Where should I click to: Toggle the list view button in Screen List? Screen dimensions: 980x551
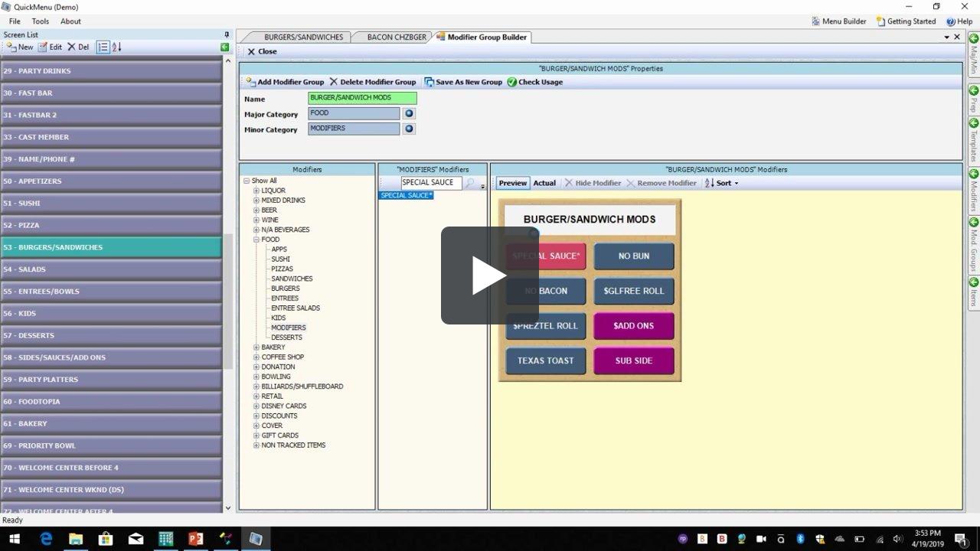(x=102, y=47)
